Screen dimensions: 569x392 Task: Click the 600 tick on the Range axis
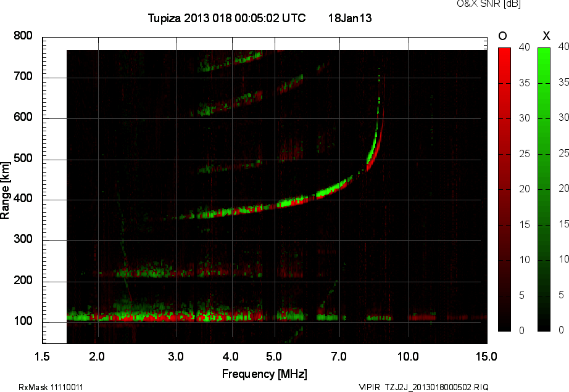(23, 117)
